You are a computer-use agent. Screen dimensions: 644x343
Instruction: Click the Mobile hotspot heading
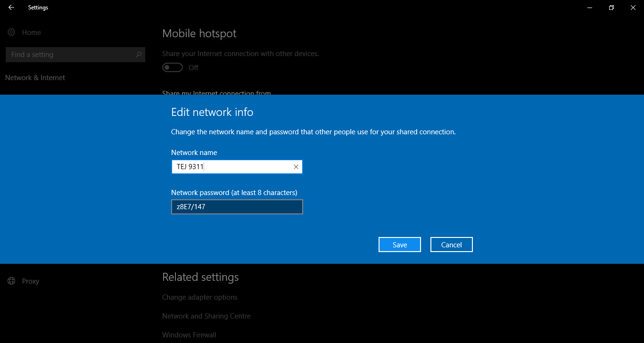tap(199, 33)
